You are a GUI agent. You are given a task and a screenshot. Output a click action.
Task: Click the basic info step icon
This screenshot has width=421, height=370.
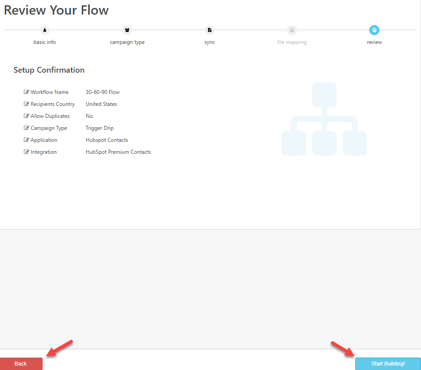pos(45,30)
